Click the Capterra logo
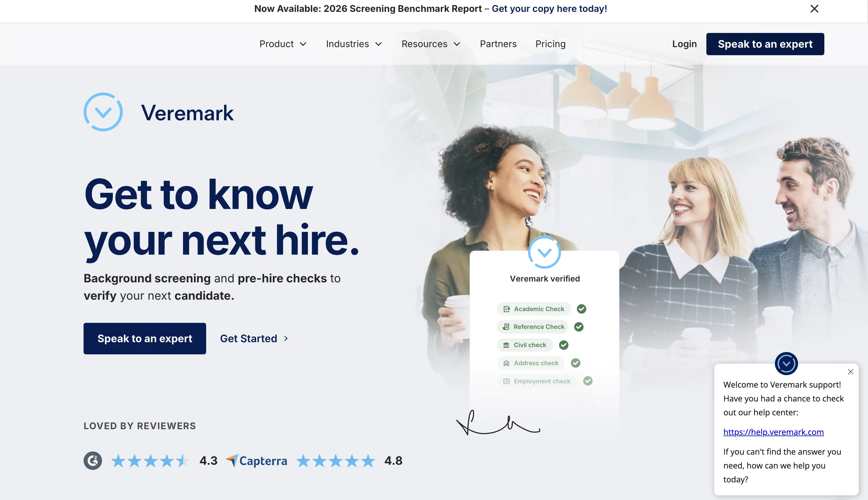The image size is (868, 500). click(x=256, y=460)
